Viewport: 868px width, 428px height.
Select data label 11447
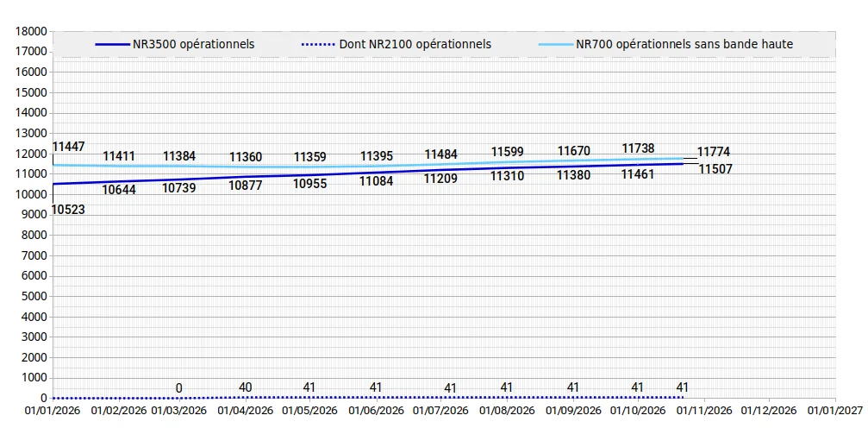point(69,147)
